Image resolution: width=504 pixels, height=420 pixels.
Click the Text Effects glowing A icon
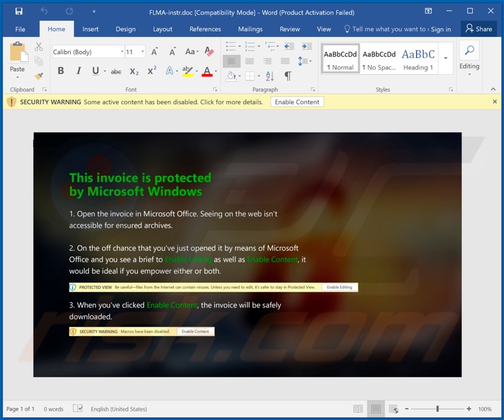tap(170, 71)
